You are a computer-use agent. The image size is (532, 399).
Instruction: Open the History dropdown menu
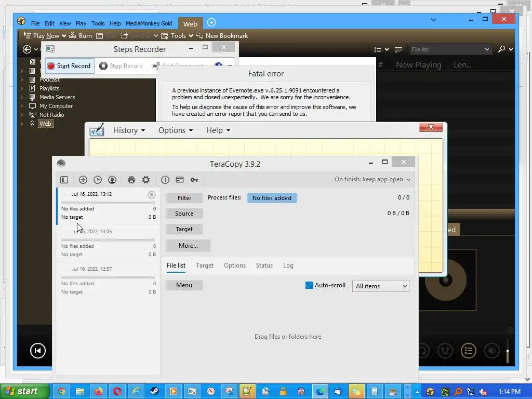coord(129,130)
